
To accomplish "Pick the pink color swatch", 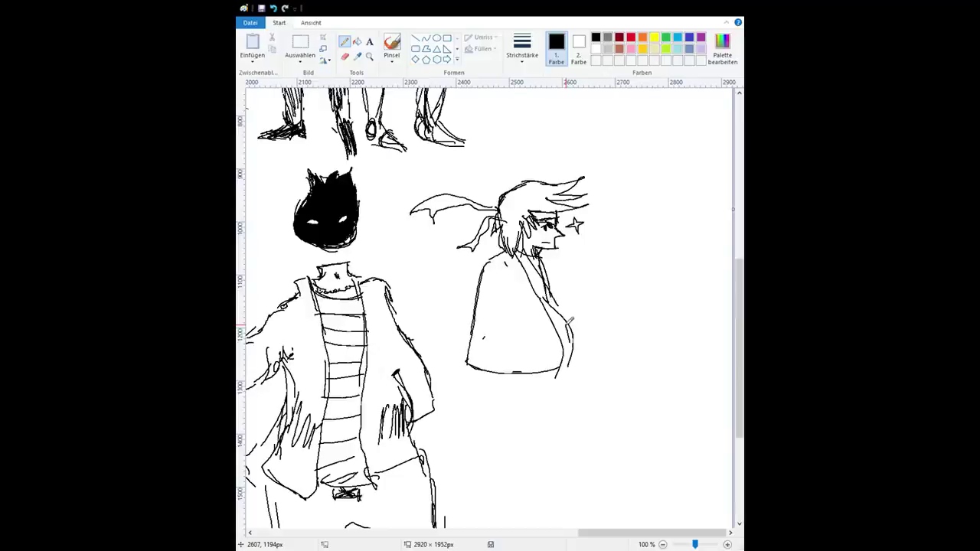I will click(x=630, y=49).
